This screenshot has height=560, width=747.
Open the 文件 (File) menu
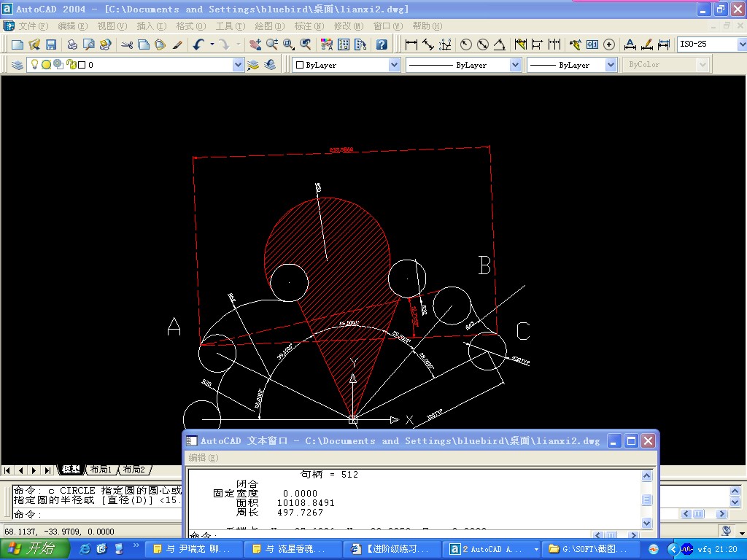point(33,26)
